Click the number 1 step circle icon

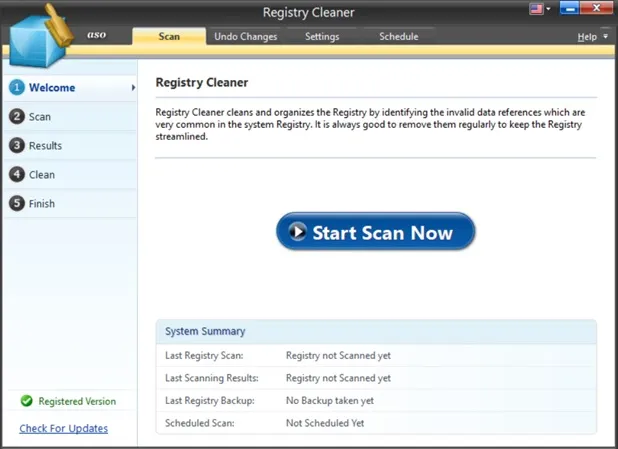(x=17, y=88)
